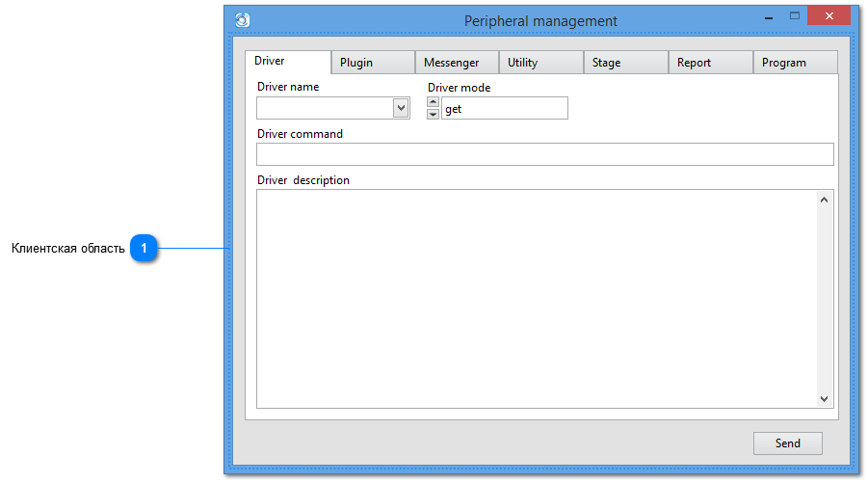The width and height of the screenshot is (868, 483).
Task: Click the description scrollbar up arrow
Action: (825, 200)
